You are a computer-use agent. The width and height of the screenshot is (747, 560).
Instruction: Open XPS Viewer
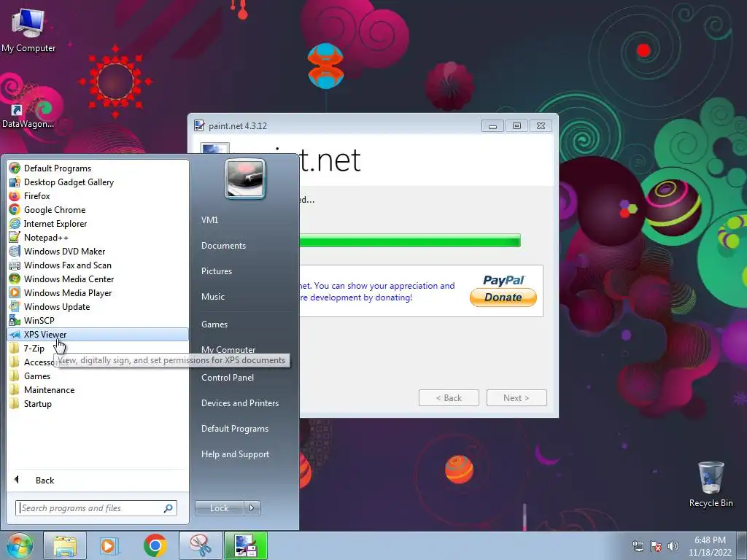(98, 334)
